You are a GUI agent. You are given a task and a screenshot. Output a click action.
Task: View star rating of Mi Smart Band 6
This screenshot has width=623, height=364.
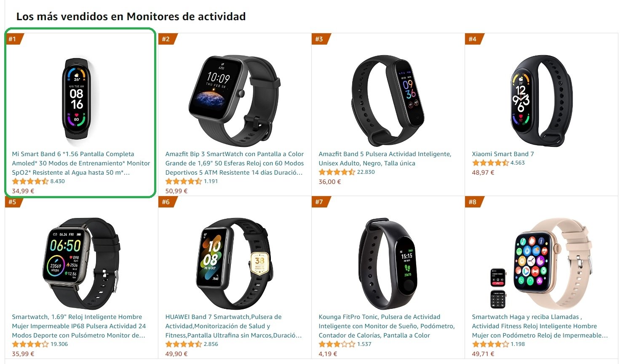pos(30,181)
